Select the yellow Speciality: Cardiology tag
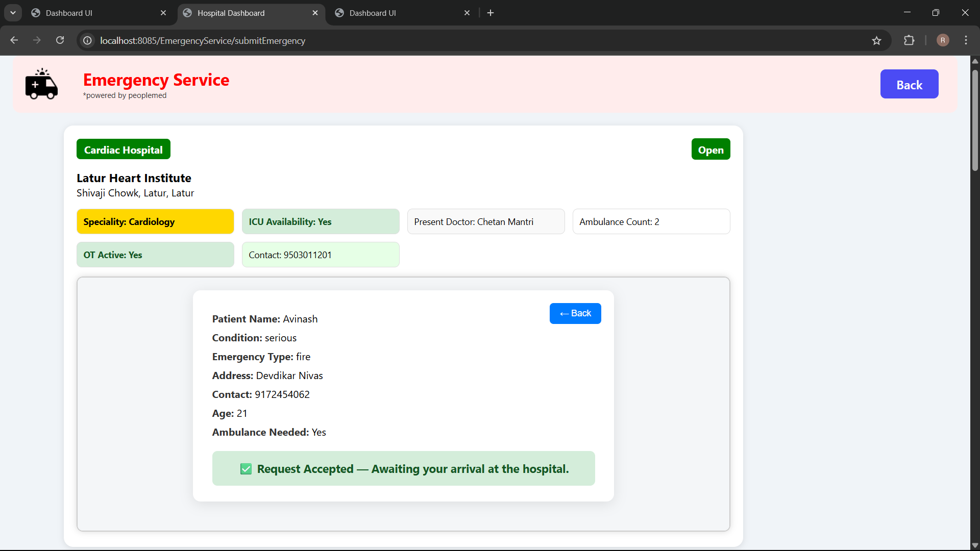The width and height of the screenshot is (980, 551). coord(155,221)
